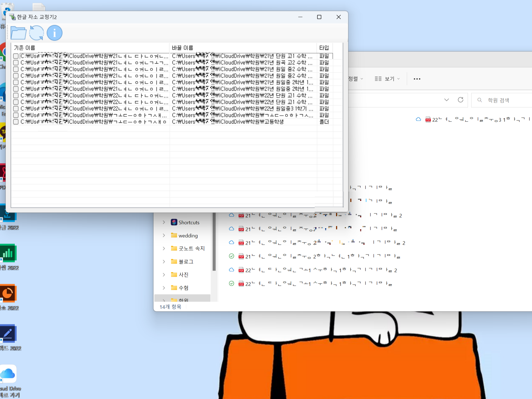Image resolution: width=532 pixels, height=399 pixels.
Task: Select the 블로그 folder in sidebar
Action: 186,262
